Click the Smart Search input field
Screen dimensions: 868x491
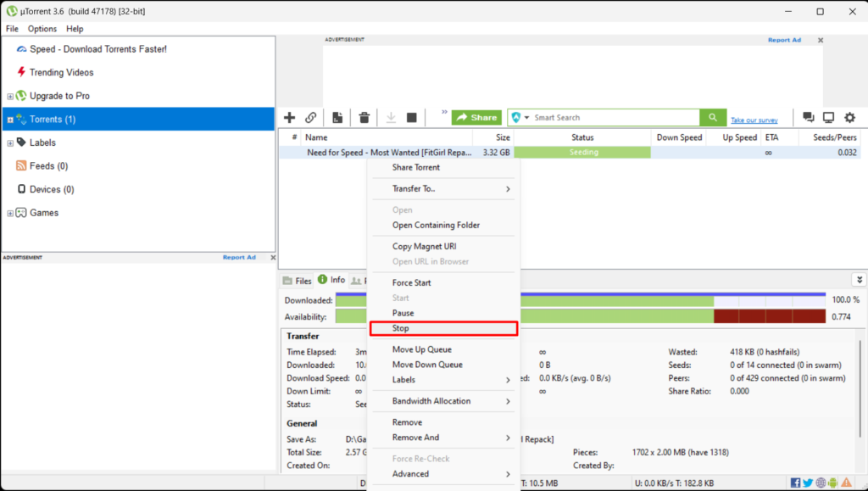[x=615, y=118]
